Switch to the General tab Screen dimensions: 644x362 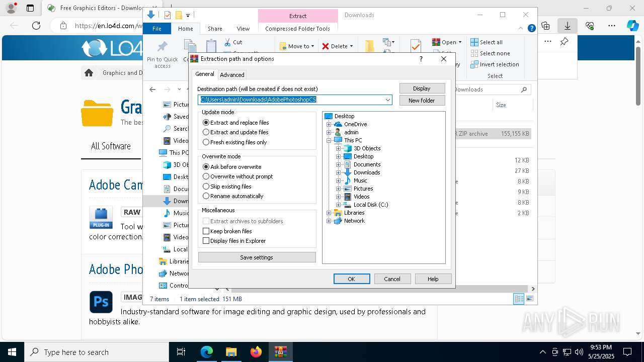pos(205,74)
